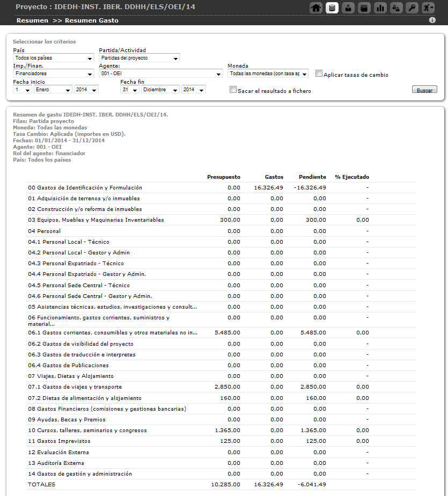Open the two-users group icon
This screenshot has width=448, height=496.
396,8
